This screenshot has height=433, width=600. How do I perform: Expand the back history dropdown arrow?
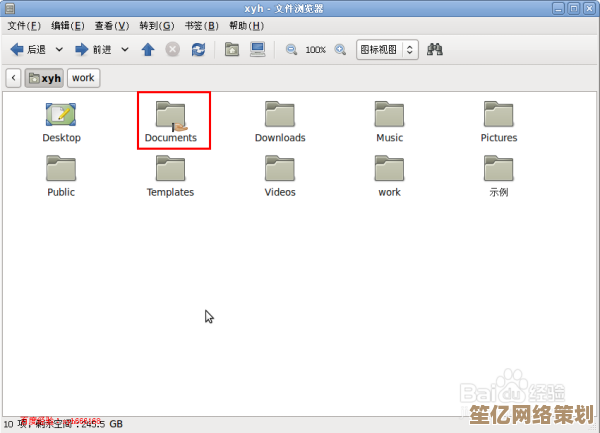59,49
